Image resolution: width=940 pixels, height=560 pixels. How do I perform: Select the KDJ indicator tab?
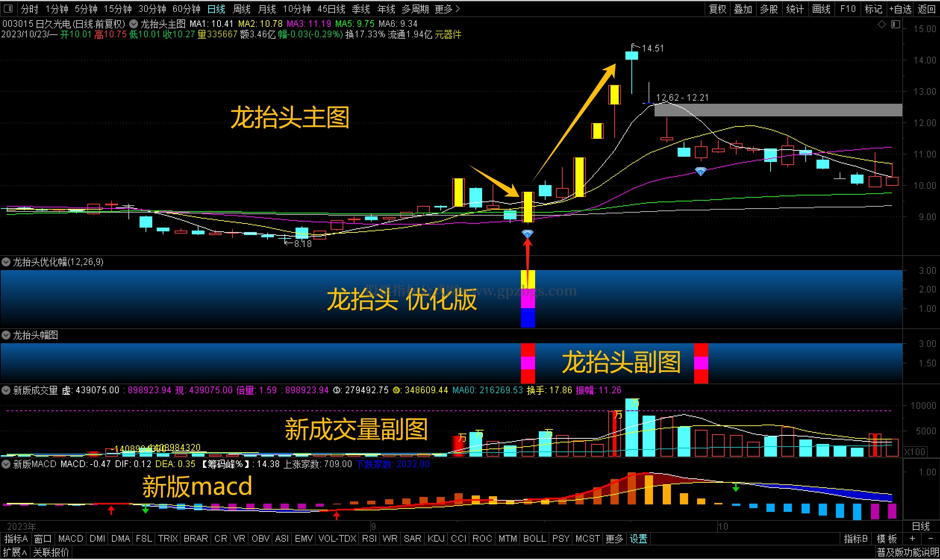[436, 539]
